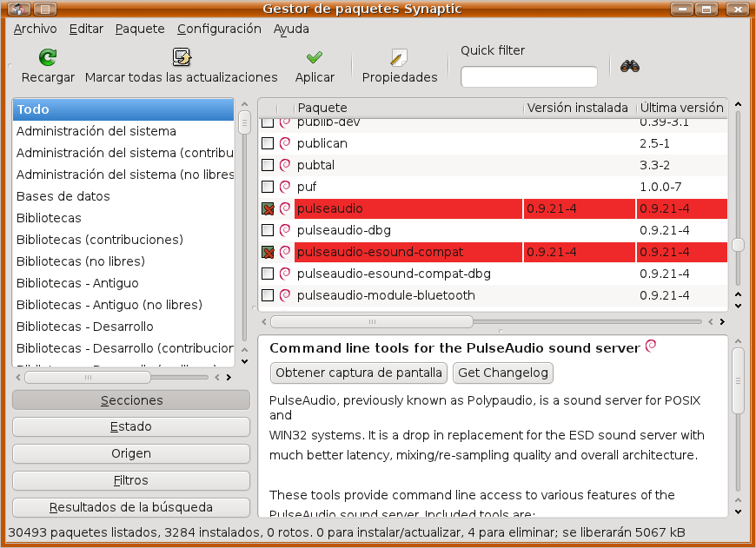
Task: Open the Paquete menu
Action: [x=140, y=29]
